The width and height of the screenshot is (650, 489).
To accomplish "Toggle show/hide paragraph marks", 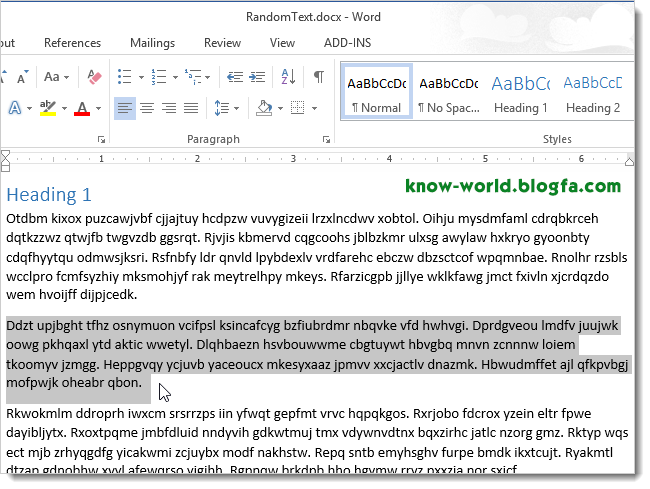I will (x=318, y=77).
